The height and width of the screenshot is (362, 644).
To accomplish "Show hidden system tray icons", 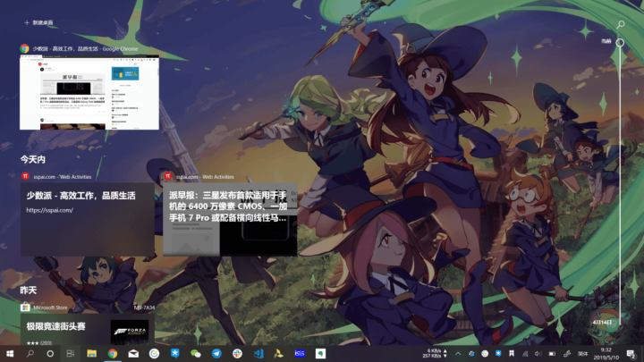I will point(458,354).
